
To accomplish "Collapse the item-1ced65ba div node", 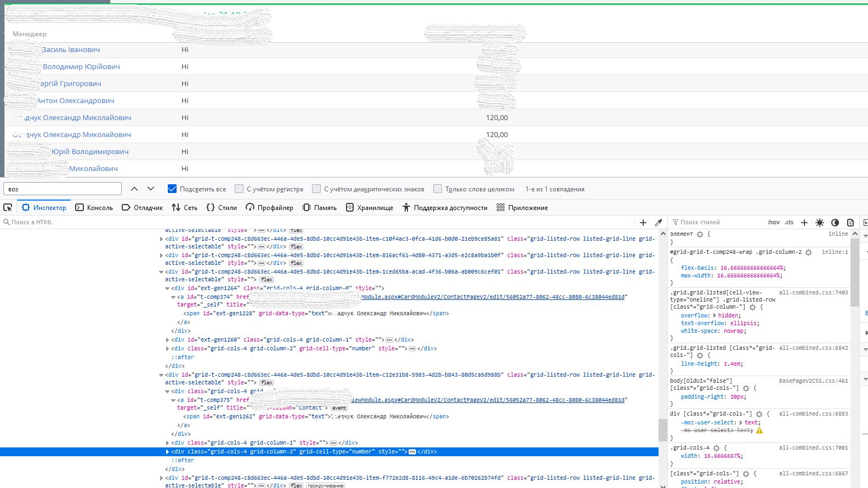I will [161, 272].
